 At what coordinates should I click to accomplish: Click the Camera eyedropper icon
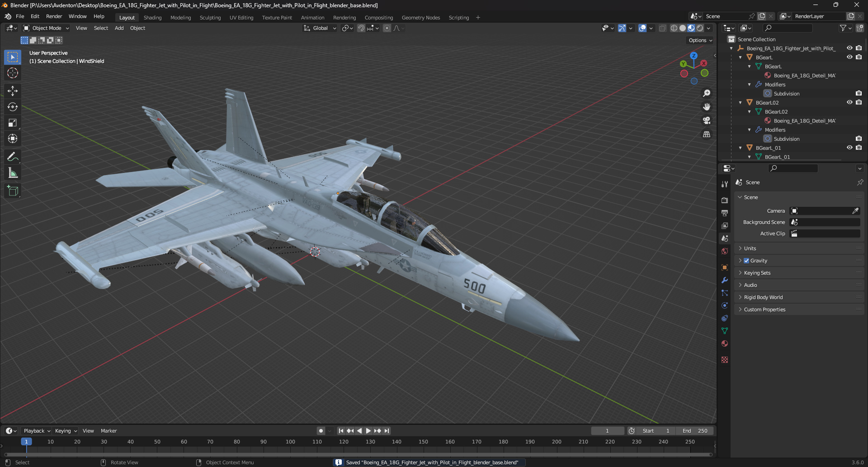[855, 211]
